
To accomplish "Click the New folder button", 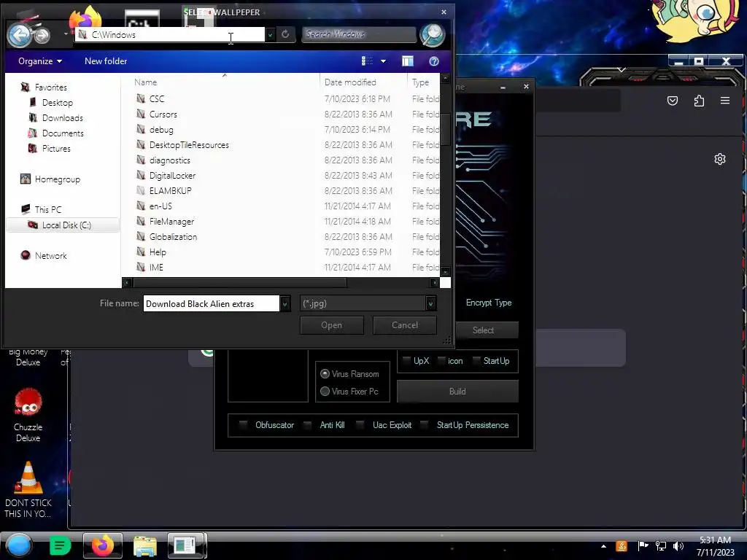I will pos(106,61).
